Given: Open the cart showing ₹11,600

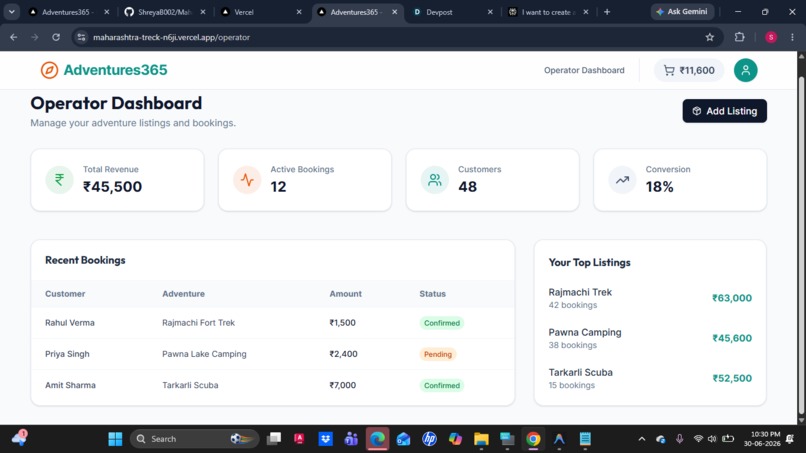Looking at the screenshot, I should [689, 70].
